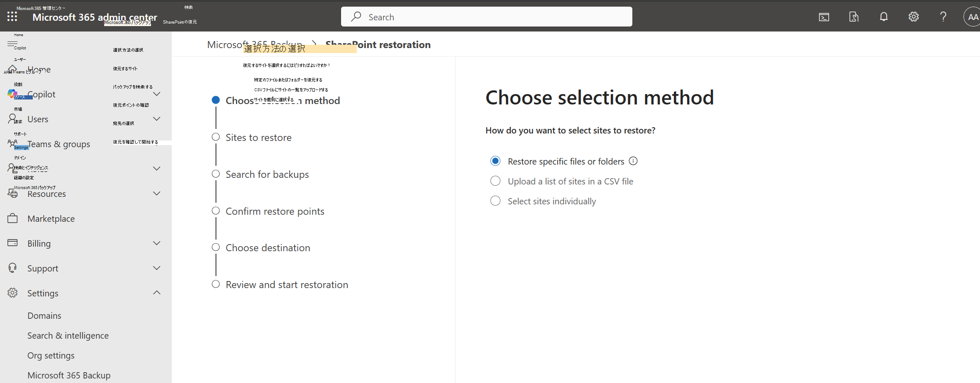The image size is (980, 383).
Task: Collapse the navigation menu with hamburger icon
Action: (x=12, y=44)
